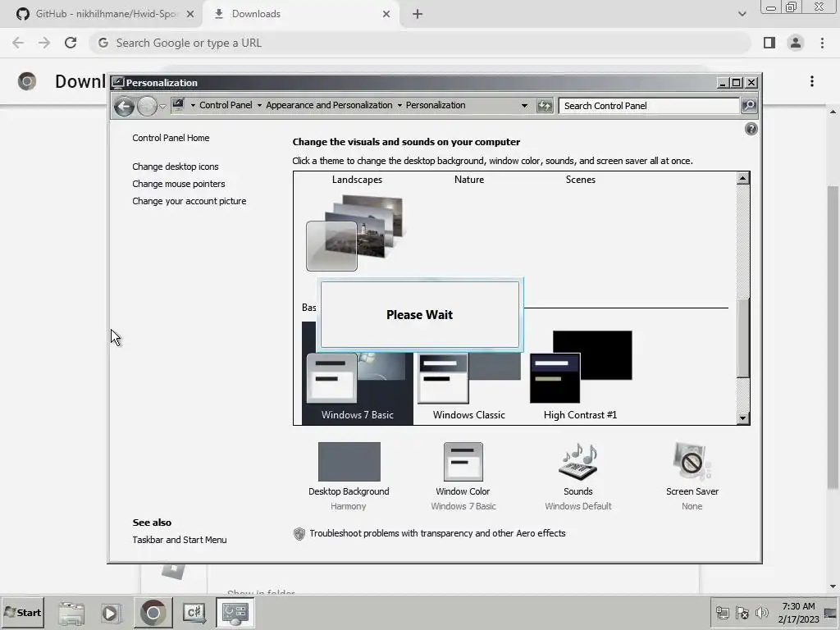Screen dimensions: 840x630
Task: Click the shield icon beside Troubleshoot link
Action: (x=299, y=533)
